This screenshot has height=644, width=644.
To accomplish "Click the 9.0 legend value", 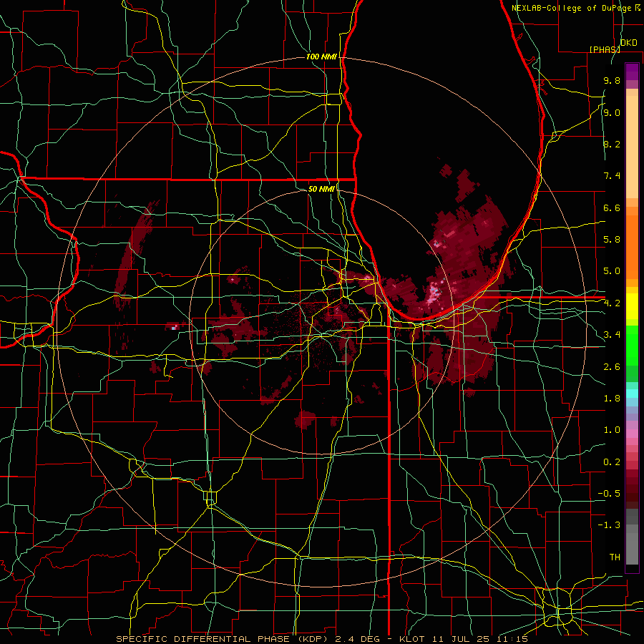I will coord(612,112).
